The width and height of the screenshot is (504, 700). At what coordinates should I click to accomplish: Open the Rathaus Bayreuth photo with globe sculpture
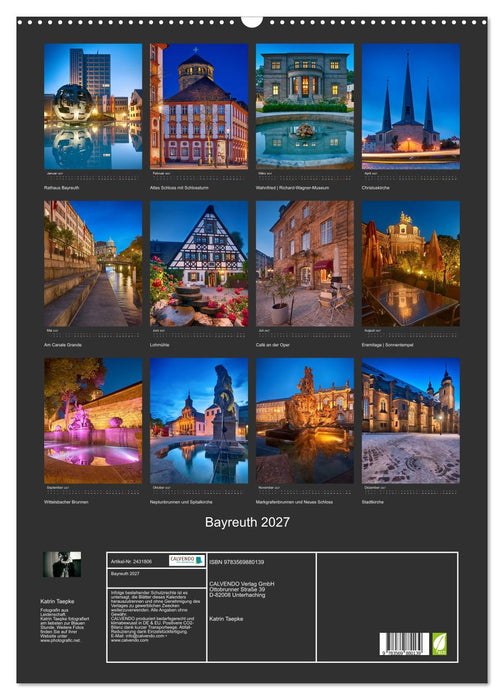(x=93, y=106)
